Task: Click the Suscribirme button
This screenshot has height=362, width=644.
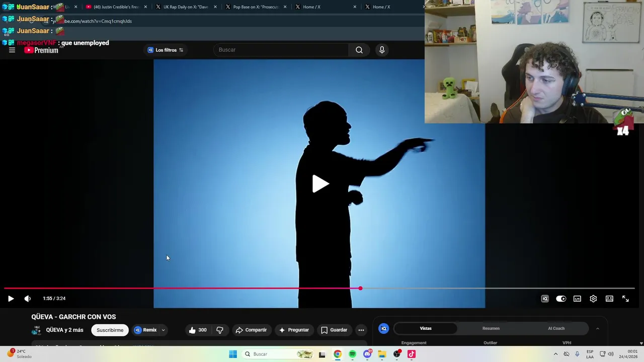Action: point(110,330)
